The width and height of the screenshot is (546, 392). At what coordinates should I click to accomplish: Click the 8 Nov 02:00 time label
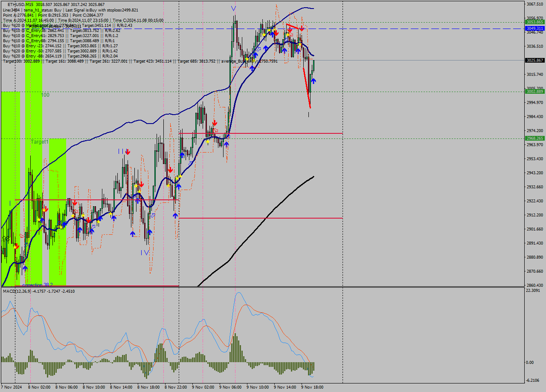tap(39, 387)
